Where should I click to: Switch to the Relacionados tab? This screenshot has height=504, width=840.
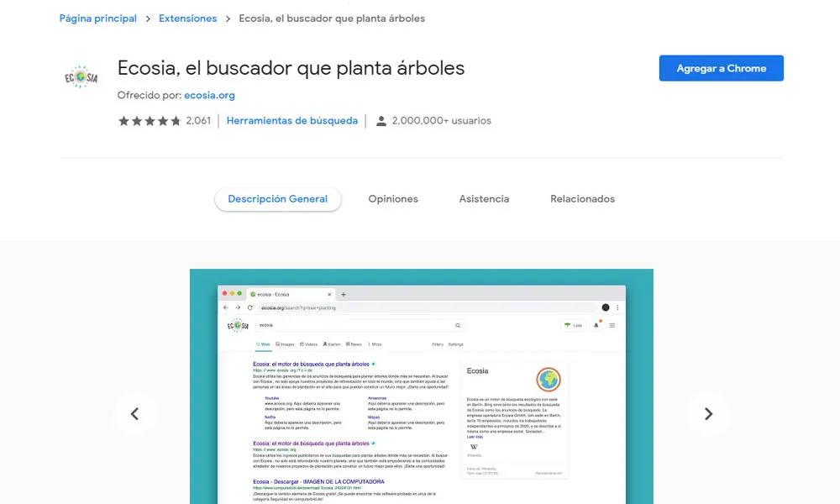tap(582, 199)
